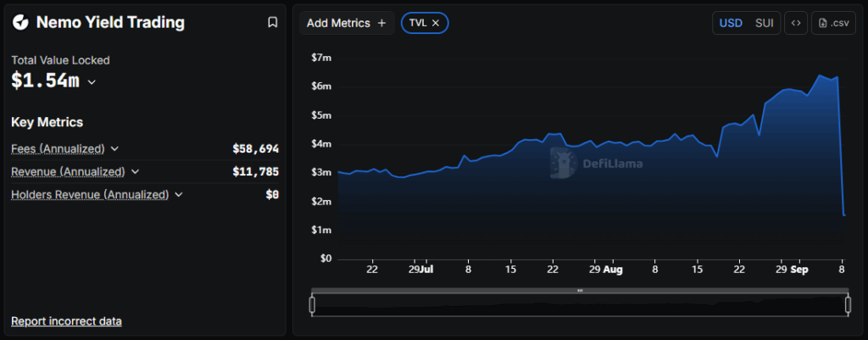Click the TVL metric chip label
868x340 pixels.
417,23
